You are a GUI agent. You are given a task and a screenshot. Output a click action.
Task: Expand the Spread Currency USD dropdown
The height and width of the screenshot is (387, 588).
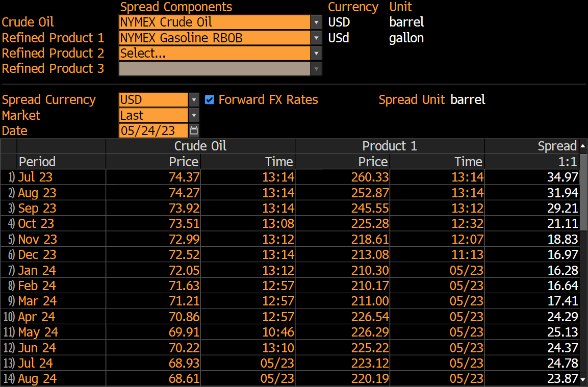click(194, 100)
